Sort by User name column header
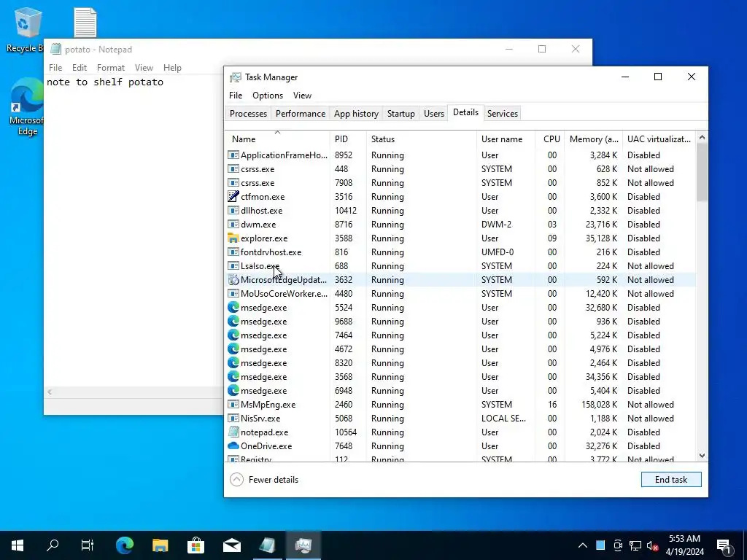747x560 pixels. coord(506,139)
